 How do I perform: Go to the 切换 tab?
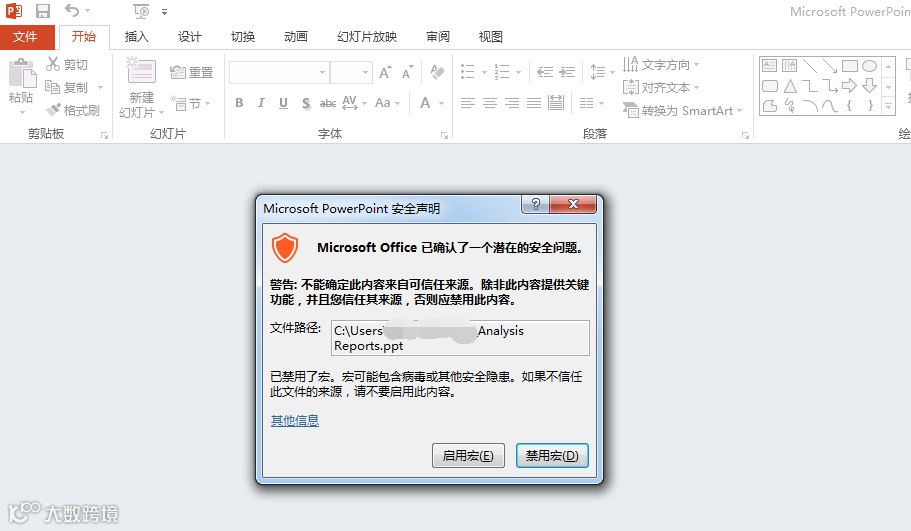(x=243, y=37)
